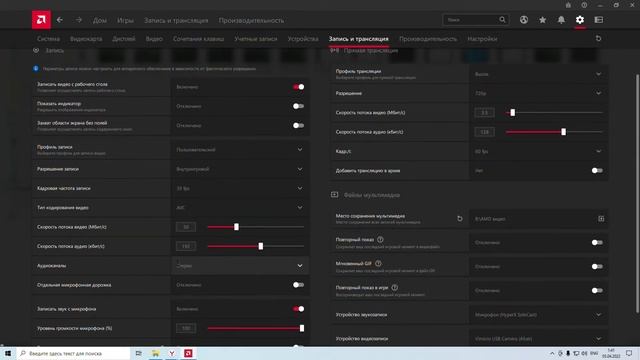Click microphone volume level slider
Image resolution: width=640 pixels, height=360 pixels.
[x=256, y=328]
